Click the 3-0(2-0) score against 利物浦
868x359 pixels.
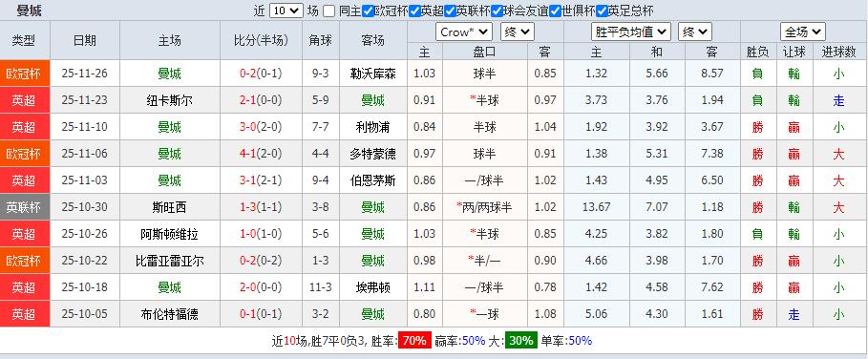pos(261,127)
